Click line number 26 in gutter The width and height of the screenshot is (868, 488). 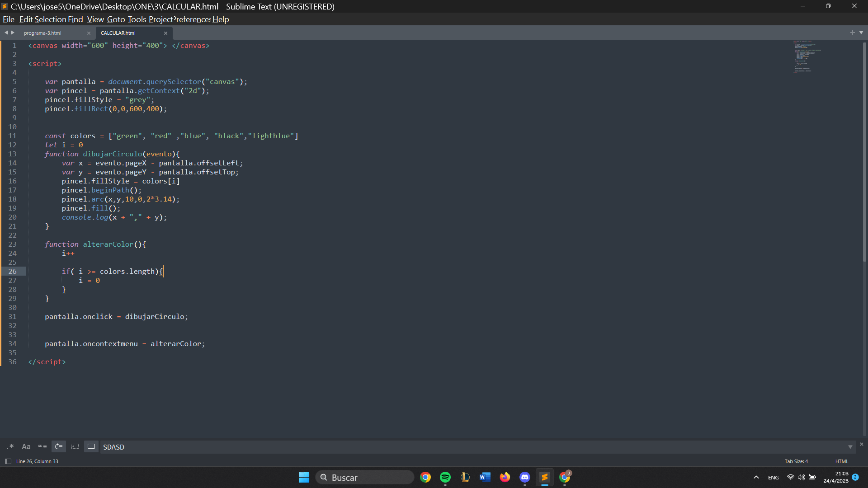point(13,271)
